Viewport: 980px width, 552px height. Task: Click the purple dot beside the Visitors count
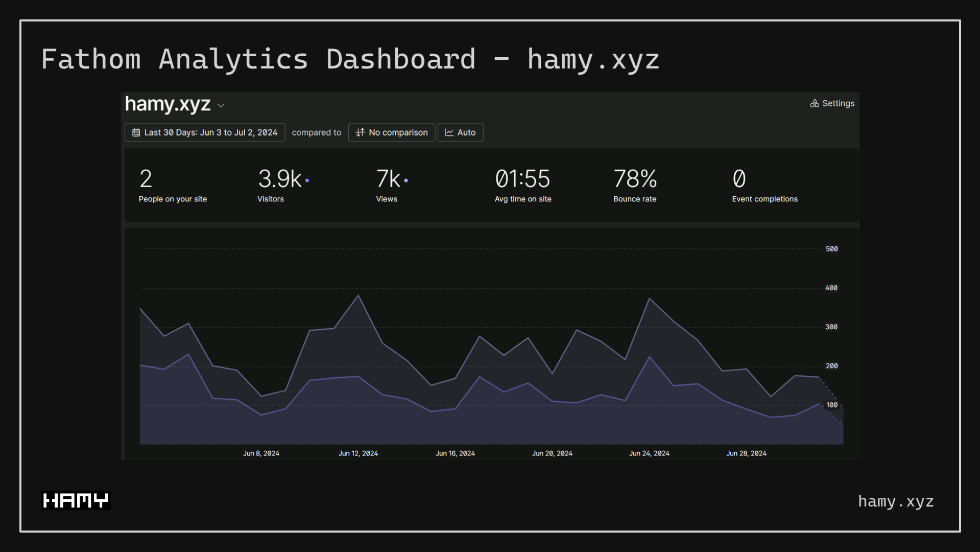tap(307, 180)
